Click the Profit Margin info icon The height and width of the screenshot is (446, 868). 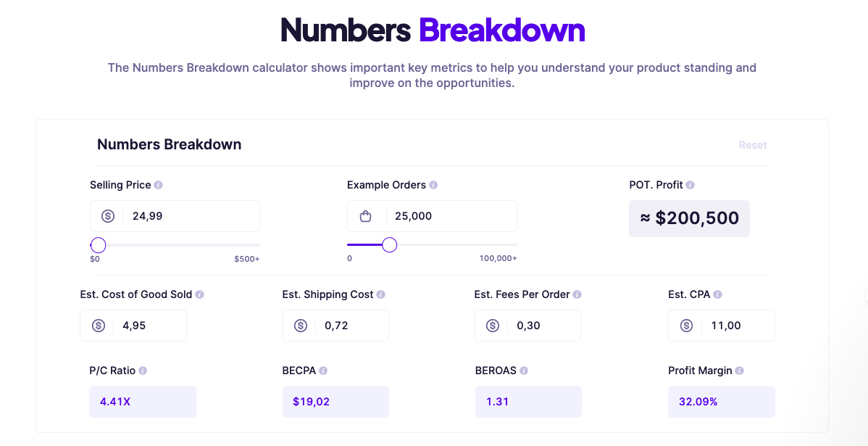[x=740, y=371]
